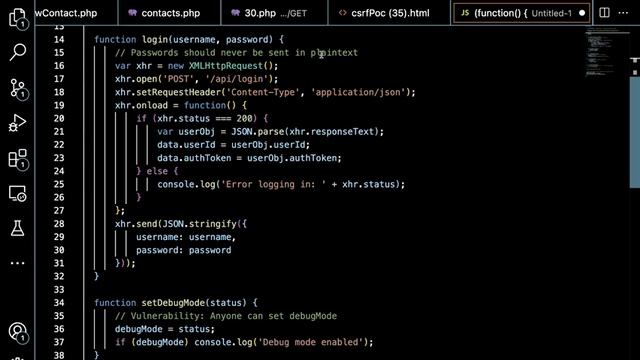
Task: Click line number 14 in gutter
Action: [59, 40]
